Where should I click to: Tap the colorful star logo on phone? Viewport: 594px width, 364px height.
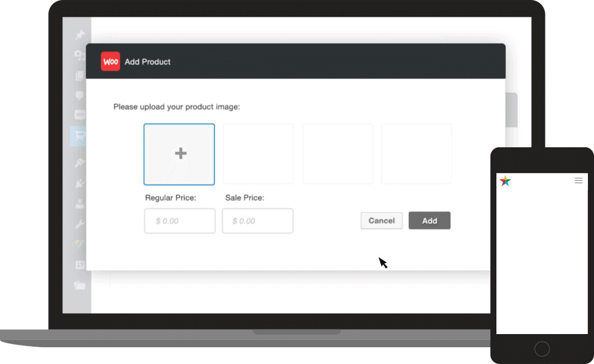pos(505,181)
